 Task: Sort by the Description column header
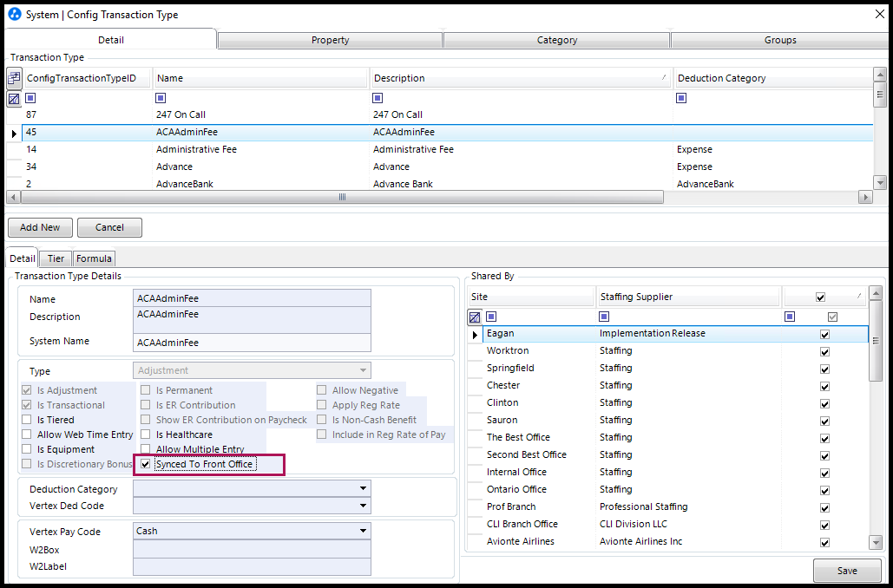tap(522, 79)
